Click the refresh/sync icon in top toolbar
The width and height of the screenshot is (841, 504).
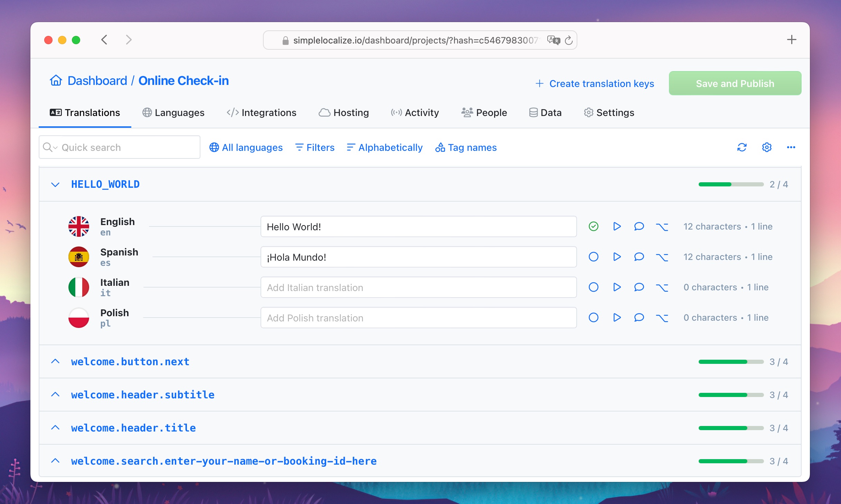pos(742,147)
